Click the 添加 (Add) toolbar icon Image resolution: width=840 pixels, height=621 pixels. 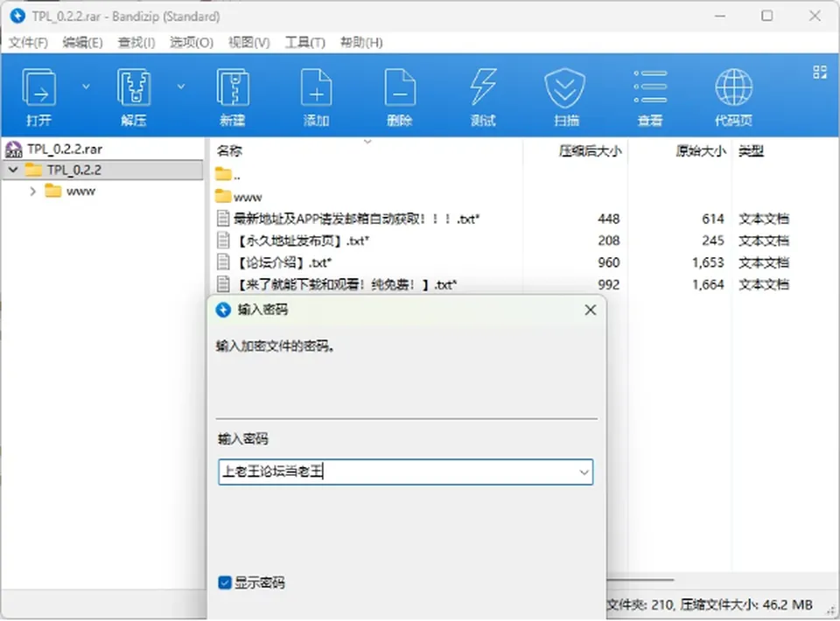tap(317, 96)
